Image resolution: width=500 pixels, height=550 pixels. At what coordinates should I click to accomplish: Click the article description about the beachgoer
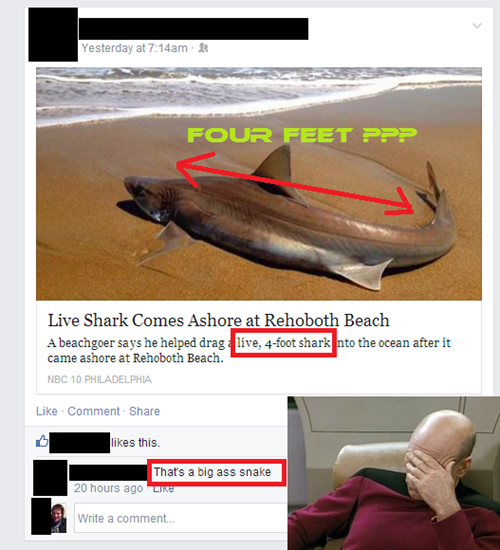pyautogui.click(x=249, y=350)
